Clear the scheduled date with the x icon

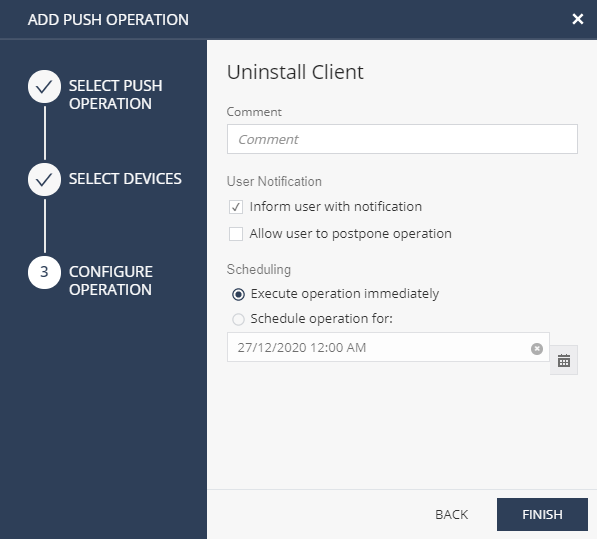pos(537,348)
